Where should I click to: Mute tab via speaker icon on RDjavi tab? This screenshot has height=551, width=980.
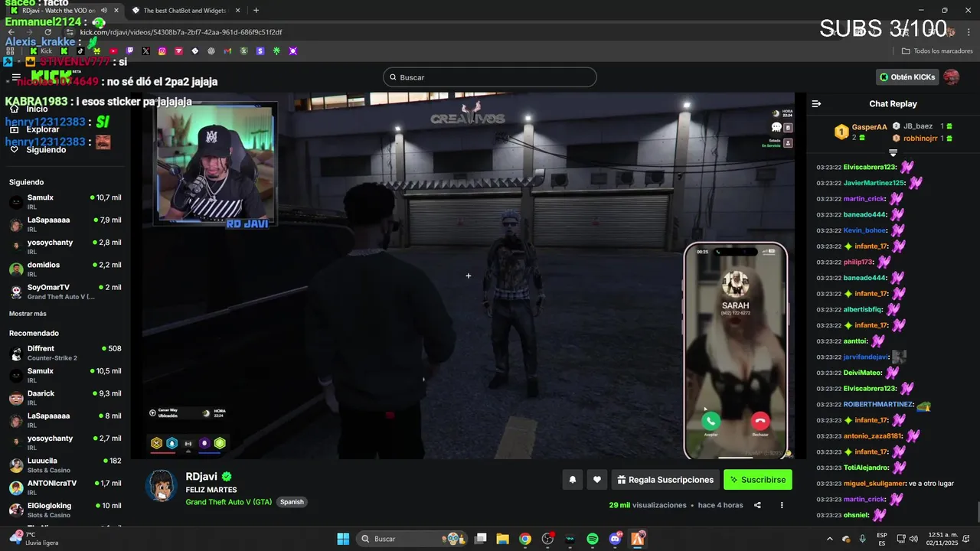(104, 11)
